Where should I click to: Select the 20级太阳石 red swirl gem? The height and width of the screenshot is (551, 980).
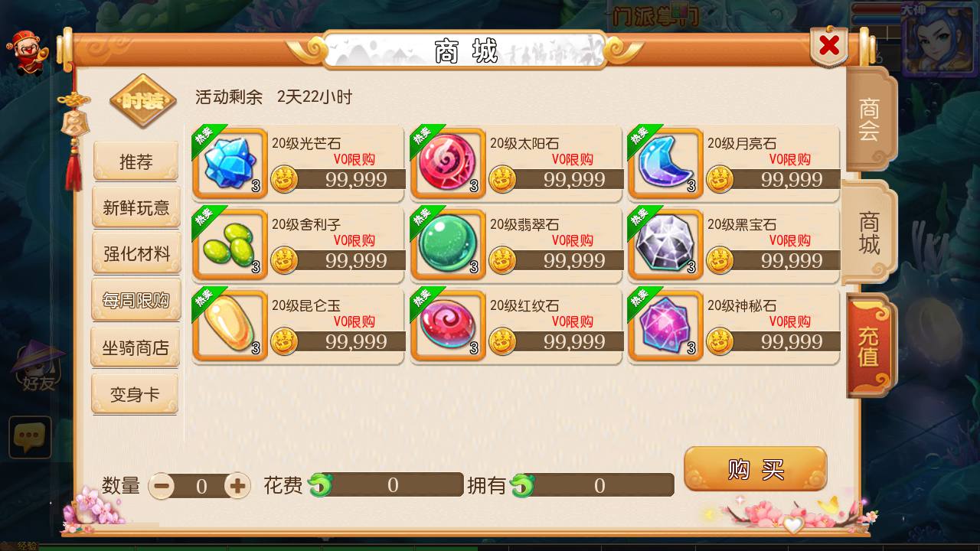[x=448, y=163]
